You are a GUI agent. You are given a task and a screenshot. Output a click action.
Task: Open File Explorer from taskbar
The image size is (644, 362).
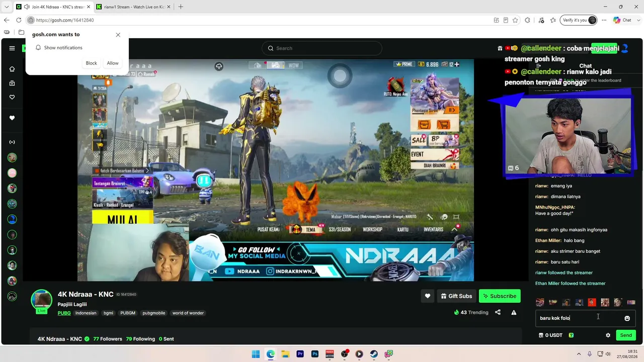pyautogui.click(x=285, y=354)
